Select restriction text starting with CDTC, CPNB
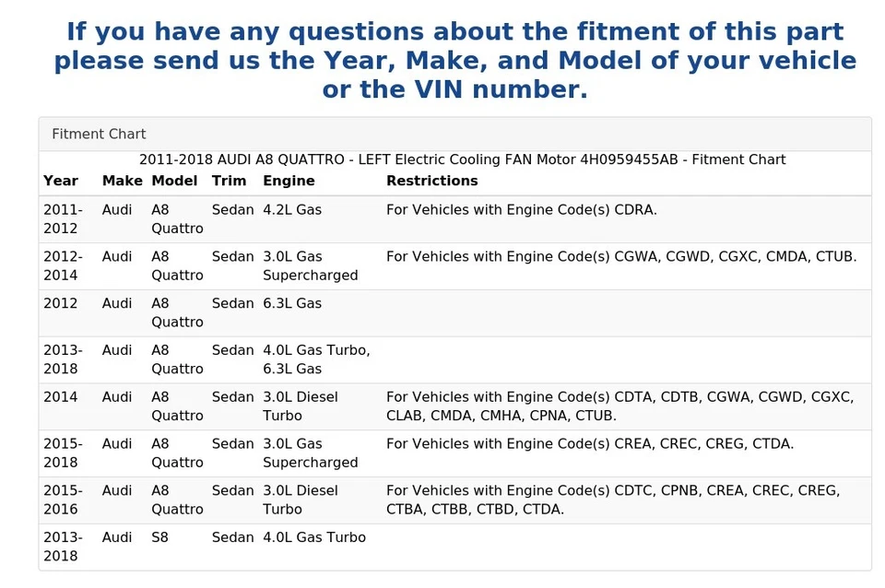The height and width of the screenshot is (588, 885). coord(612,500)
